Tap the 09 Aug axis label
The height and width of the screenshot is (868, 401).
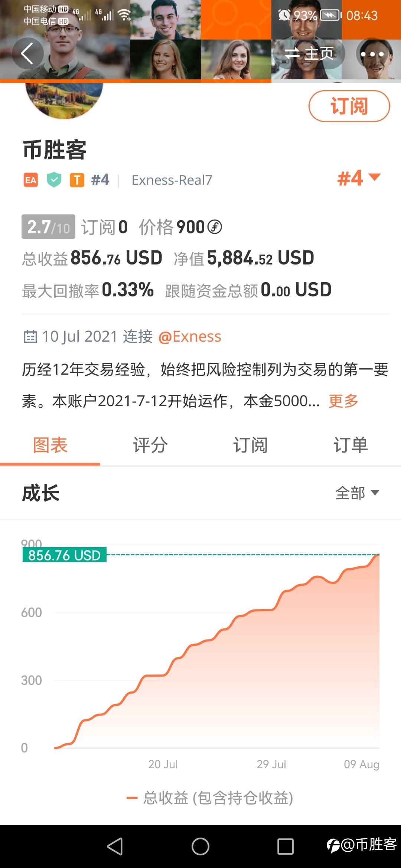[x=362, y=764]
